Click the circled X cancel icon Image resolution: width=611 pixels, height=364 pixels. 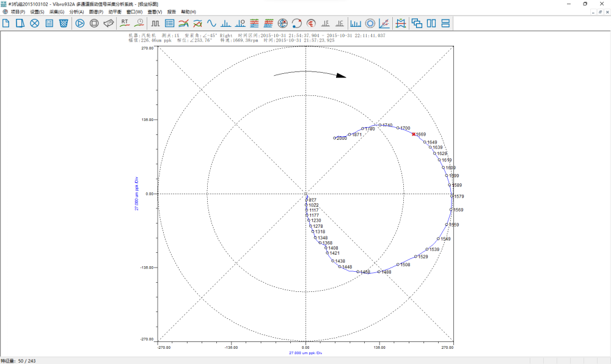tap(35, 23)
